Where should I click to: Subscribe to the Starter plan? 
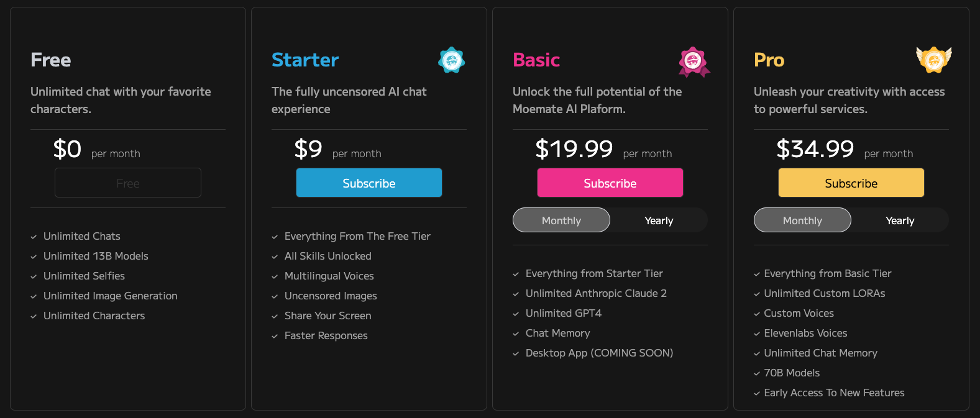click(x=369, y=183)
